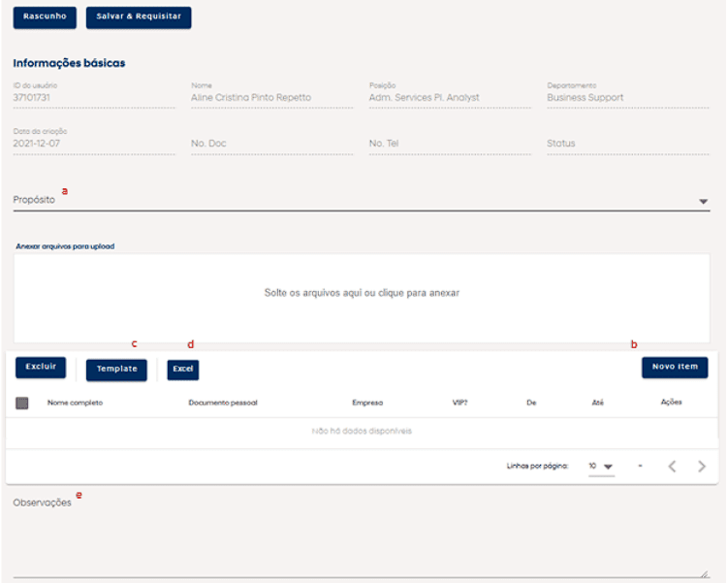Screen dimensions: 728x583
Task: Download the Template file button
Action: click(116, 370)
